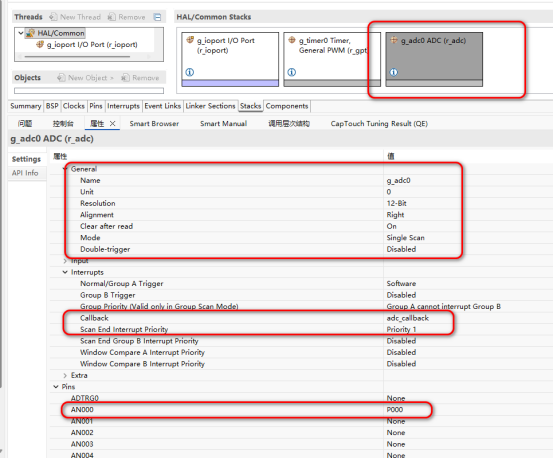Image resolution: width=553 pixels, height=458 pixels.
Task: Switch to the BSP tab
Action: click(52, 106)
